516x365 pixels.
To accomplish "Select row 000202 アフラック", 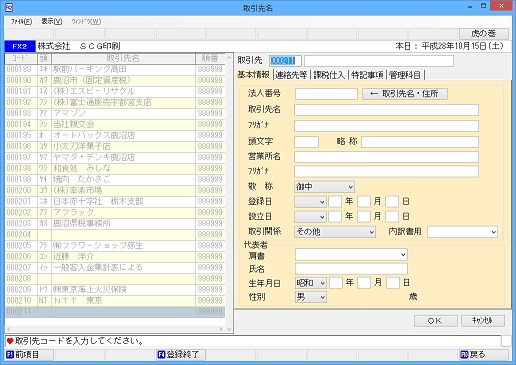I will click(115, 212).
